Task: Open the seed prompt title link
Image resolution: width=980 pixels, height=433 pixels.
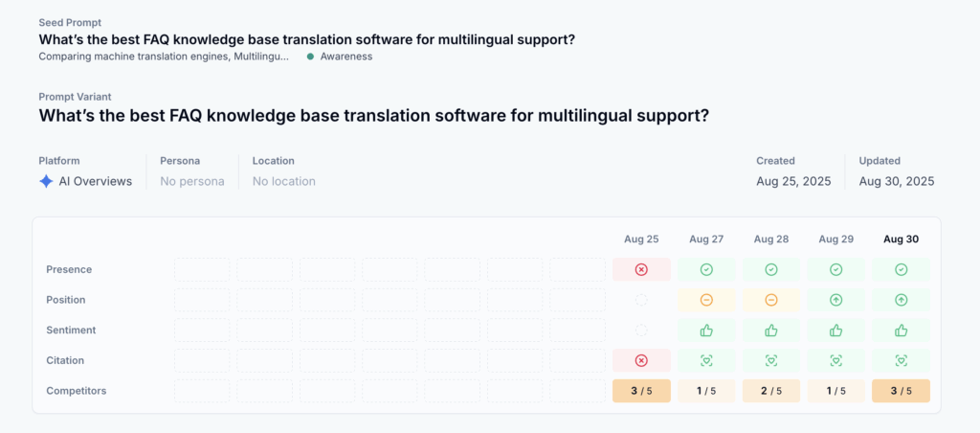Action: (x=307, y=39)
